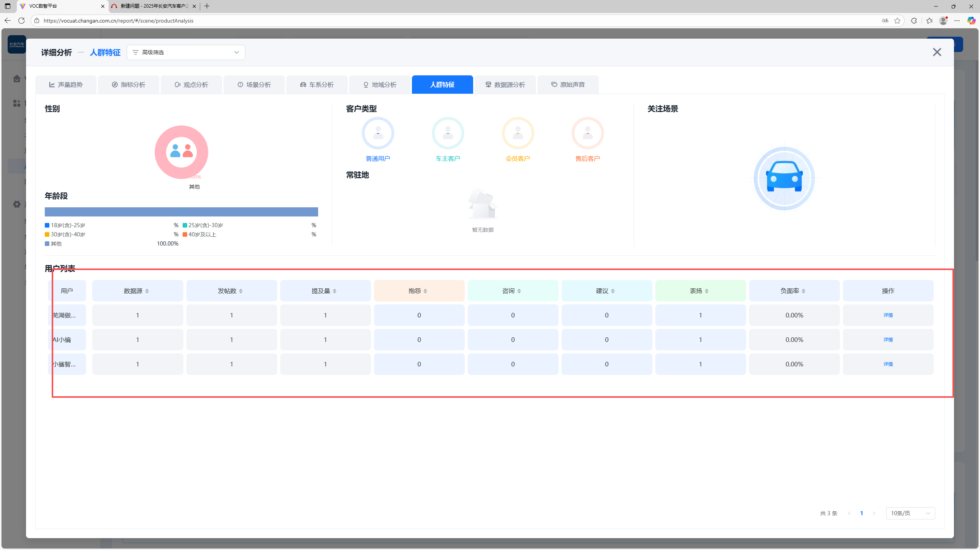
Task: Click the gender donut chart icon
Action: pos(181,152)
